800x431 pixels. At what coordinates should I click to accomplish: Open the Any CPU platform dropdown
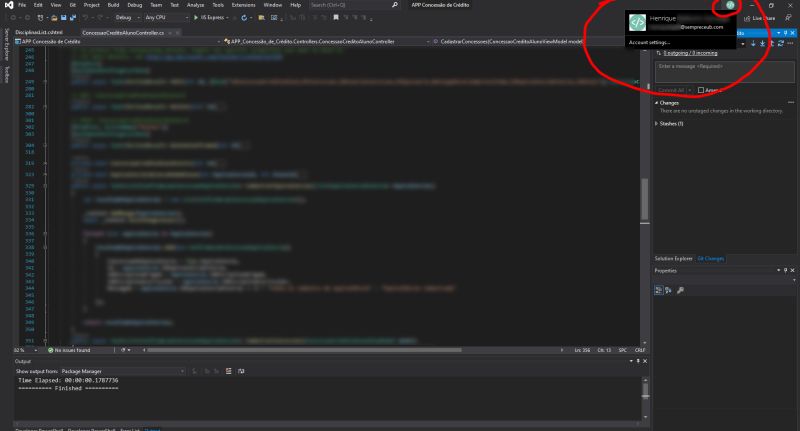coord(166,17)
